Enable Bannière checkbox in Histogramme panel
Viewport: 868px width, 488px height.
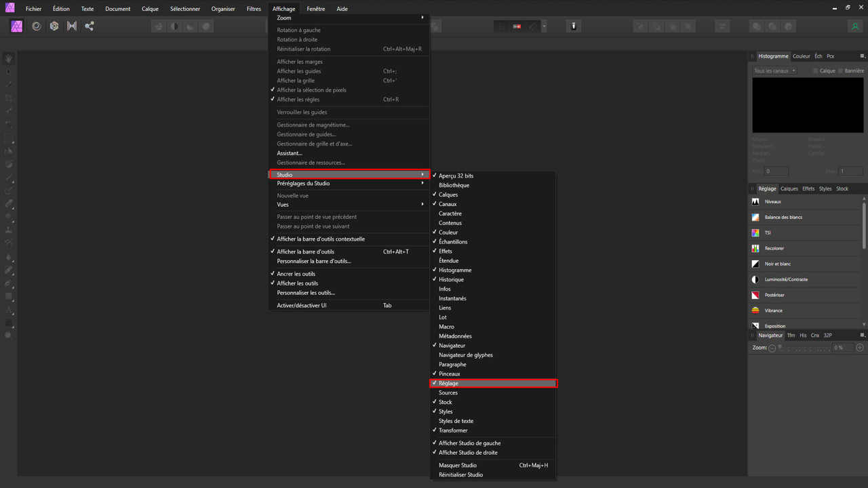[841, 71]
